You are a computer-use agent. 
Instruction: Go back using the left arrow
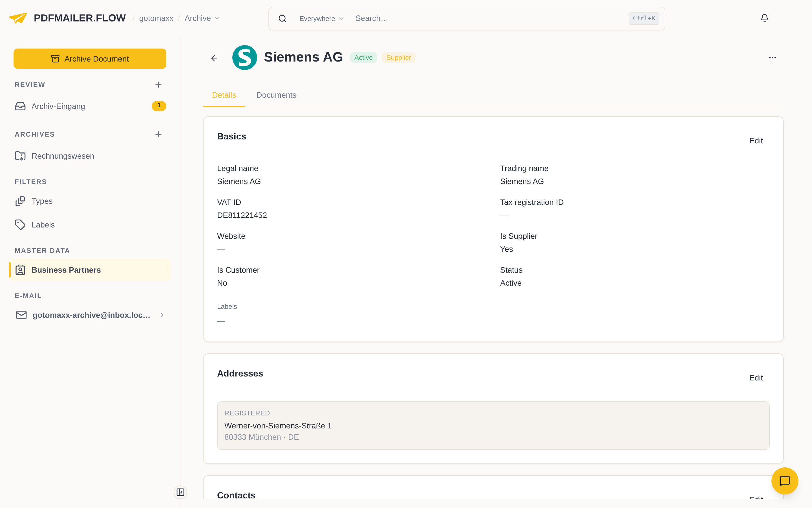point(214,58)
